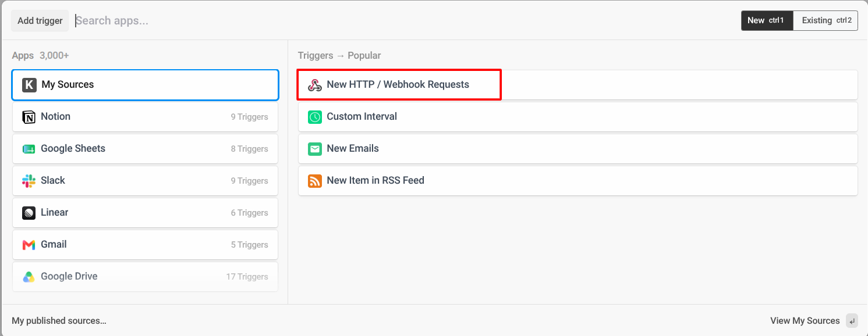Pick the New Emails trigger

pos(578,149)
